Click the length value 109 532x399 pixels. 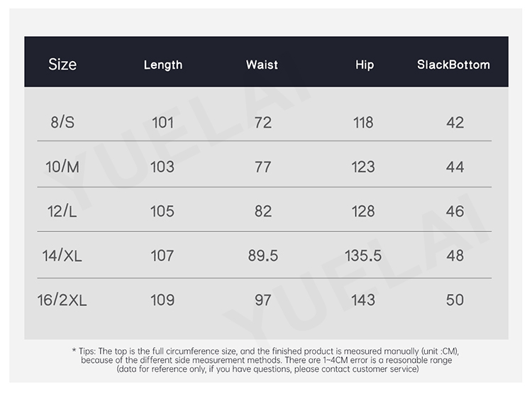162,300
